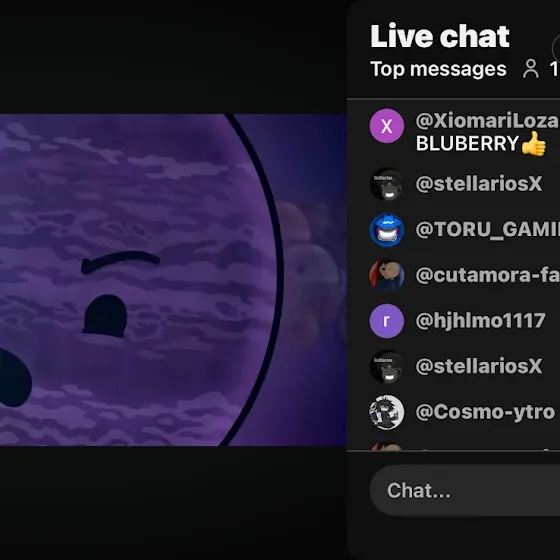Click the @hjhlmo1117 username text
The image size is (560, 560).
[x=480, y=321]
